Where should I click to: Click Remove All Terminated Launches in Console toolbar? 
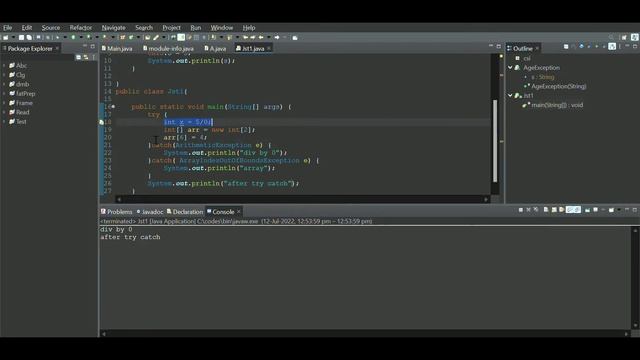536,210
